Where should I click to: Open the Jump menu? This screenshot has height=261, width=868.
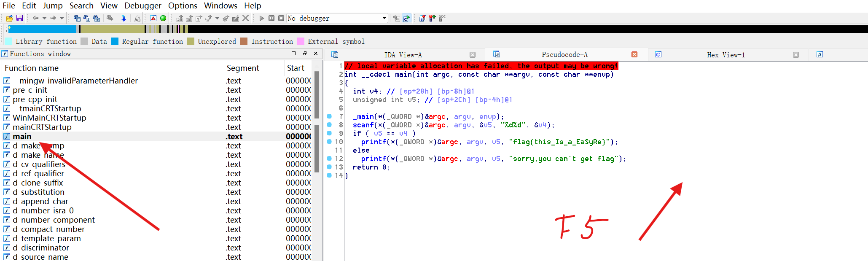(53, 5)
